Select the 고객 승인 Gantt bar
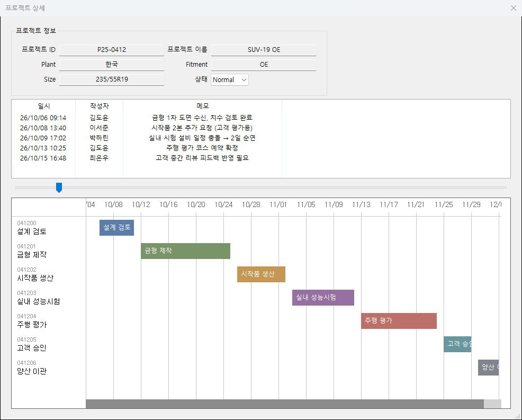 tap(457, 344)
